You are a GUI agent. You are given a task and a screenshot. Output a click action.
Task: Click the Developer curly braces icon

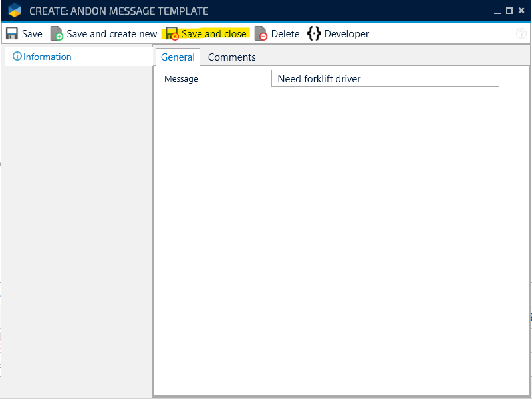click(x=313, y=34)
